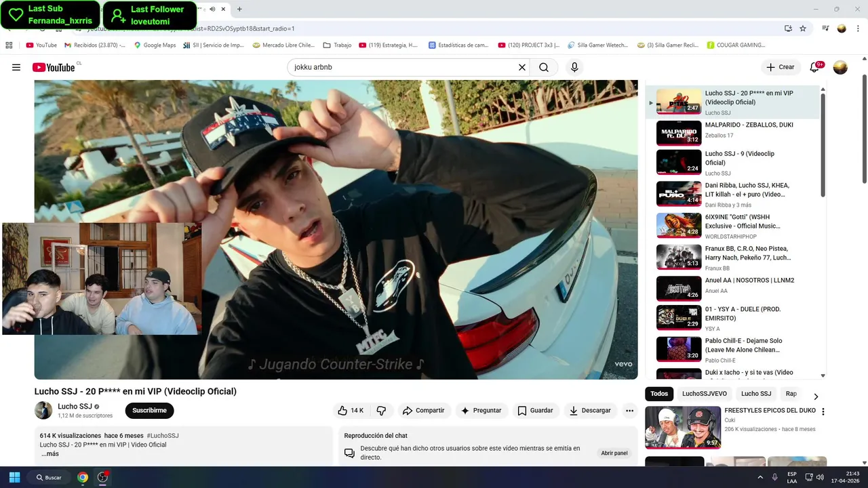The image size is (868, 488).
Task: Open Chrome profile avatar in toolbar
Action: [842, 28]
